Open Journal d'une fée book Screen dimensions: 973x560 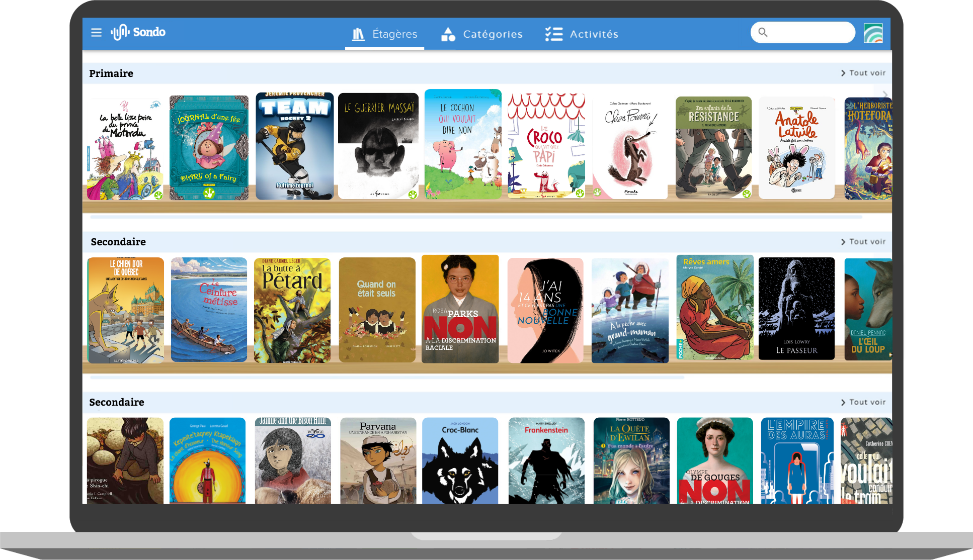(209, 148)
